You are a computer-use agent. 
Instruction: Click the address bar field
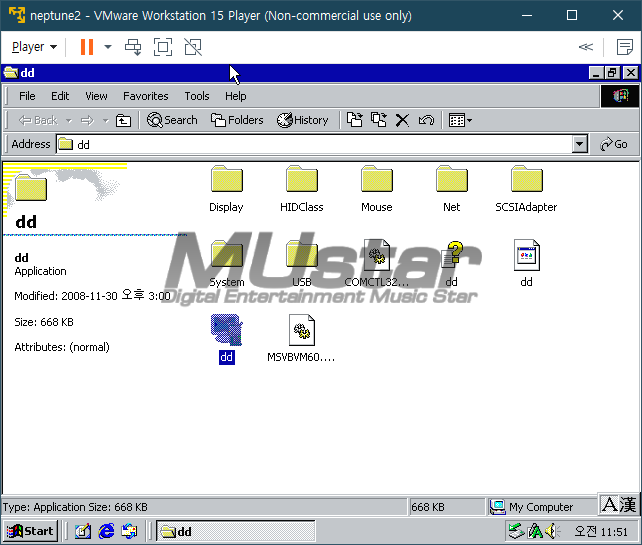pos(314,144)
